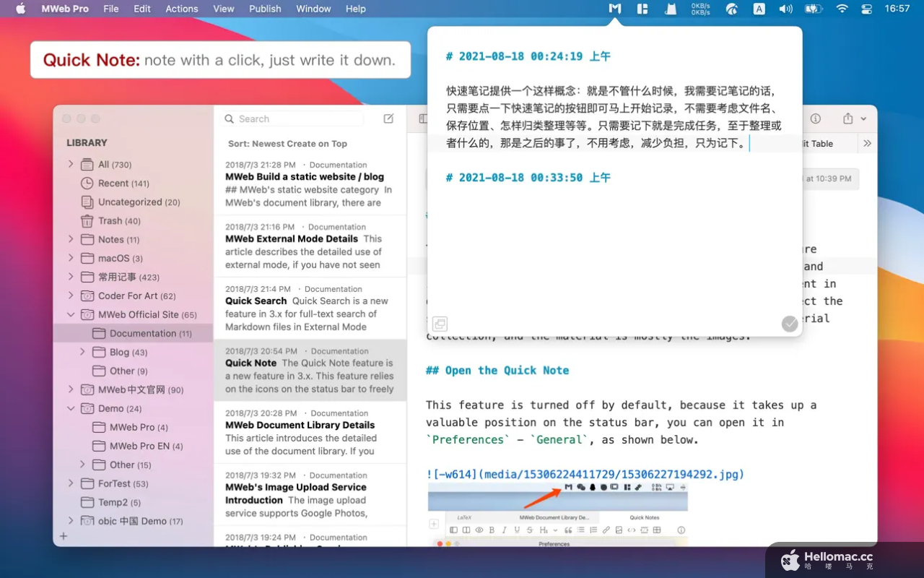Select the MWeb Pro (4) folder
This screenshot has width=924, height=578.
133,427
